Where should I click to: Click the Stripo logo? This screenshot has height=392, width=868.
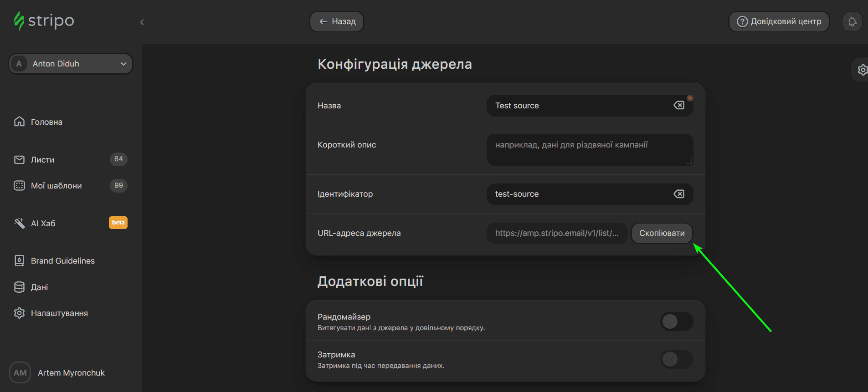tap(44, 21)
